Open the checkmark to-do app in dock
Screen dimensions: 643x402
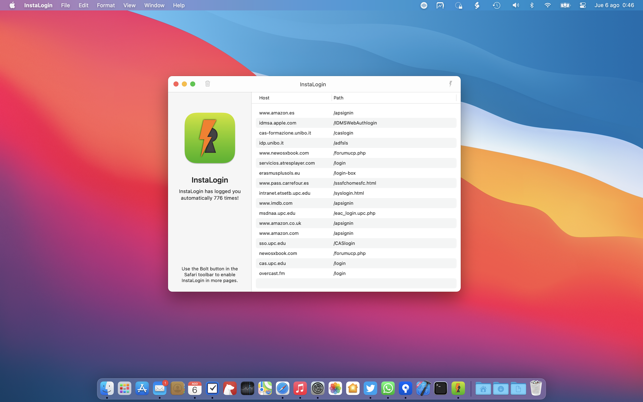[212, 388]
